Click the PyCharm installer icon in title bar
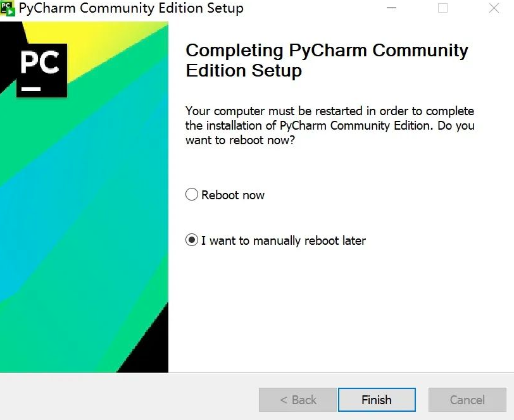The width and height of the screenshot is (514, 420). pos(8,8)
